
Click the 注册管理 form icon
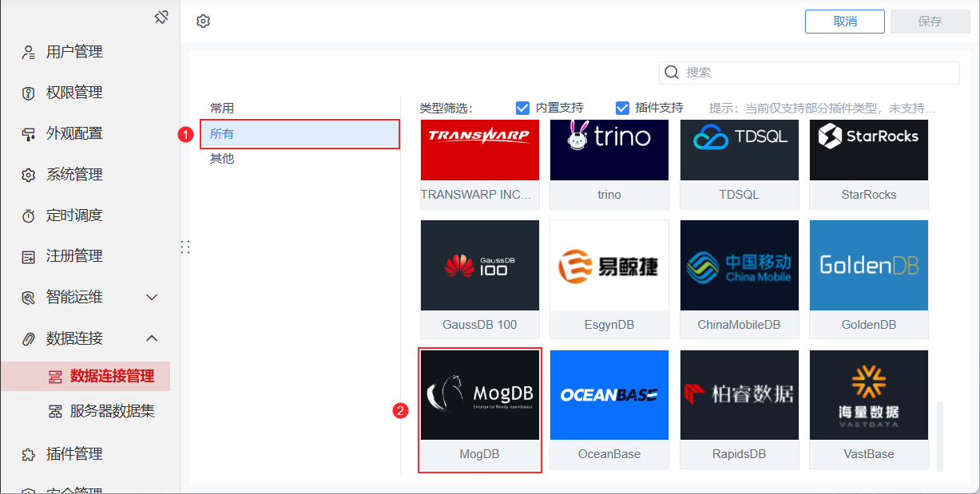(x=29, y=257)
